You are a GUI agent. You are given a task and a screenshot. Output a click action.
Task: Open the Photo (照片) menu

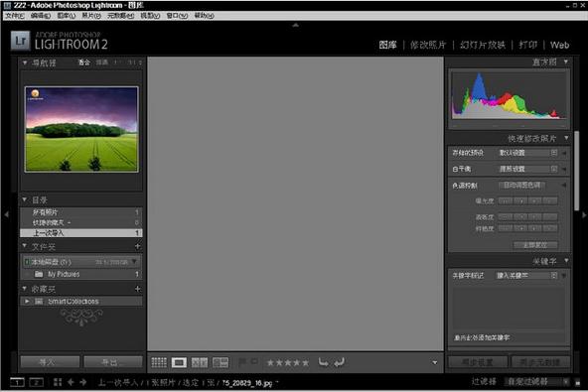(x=91, y=15)
